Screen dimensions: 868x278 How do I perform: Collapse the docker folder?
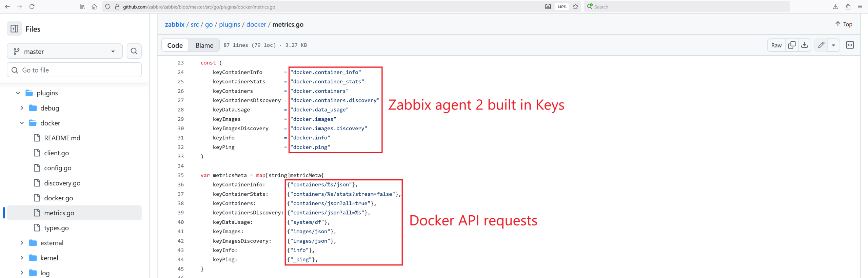coord(22,123)
